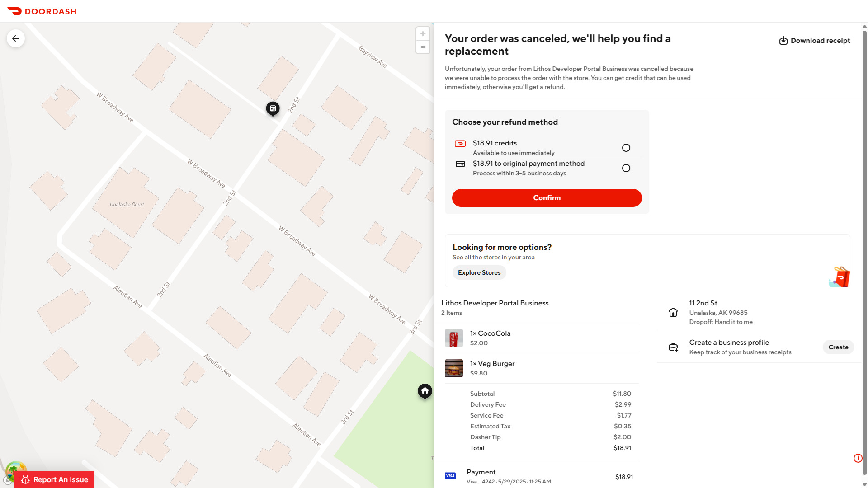The width and height of the screenshot is (868, 488).
Task: Click the back arrow button on map
Action: [x=16, y=38]
